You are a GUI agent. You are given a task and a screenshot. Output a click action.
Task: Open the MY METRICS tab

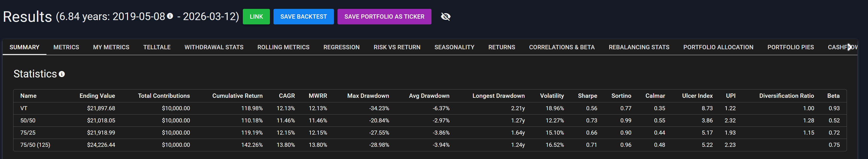111,47
